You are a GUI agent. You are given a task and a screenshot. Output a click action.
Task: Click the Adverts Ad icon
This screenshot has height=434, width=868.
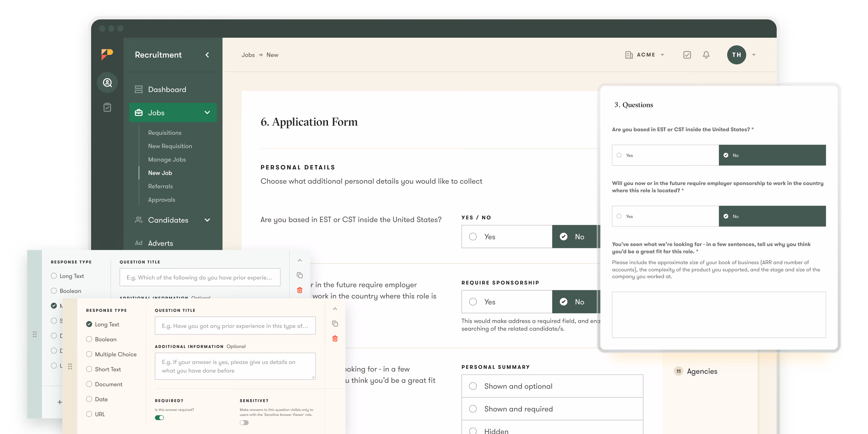139,243
